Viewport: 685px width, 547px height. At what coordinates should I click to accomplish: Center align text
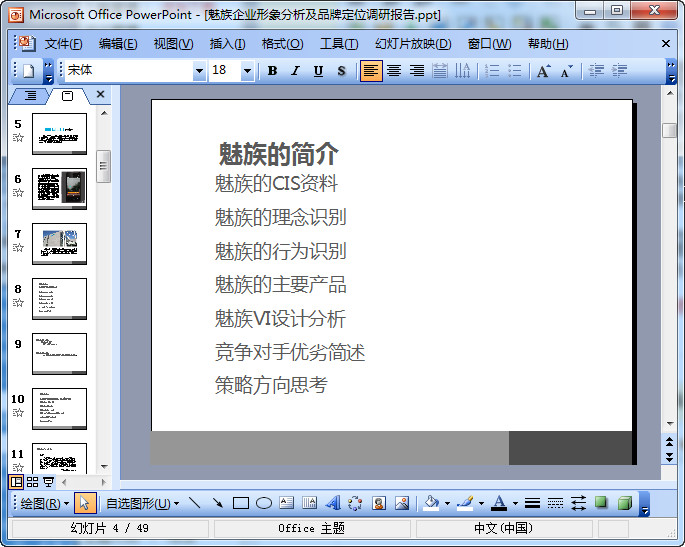pos(394,70)
